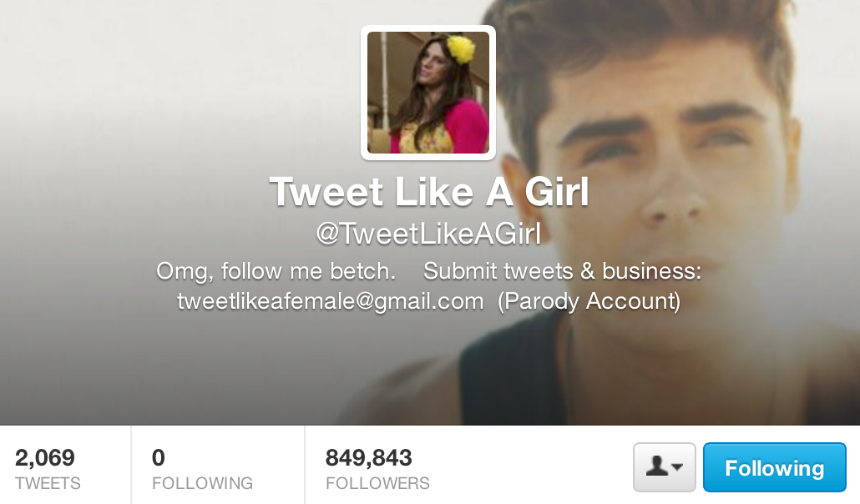
Task: Open the 0 following count
Action: (x=158, y=457)
